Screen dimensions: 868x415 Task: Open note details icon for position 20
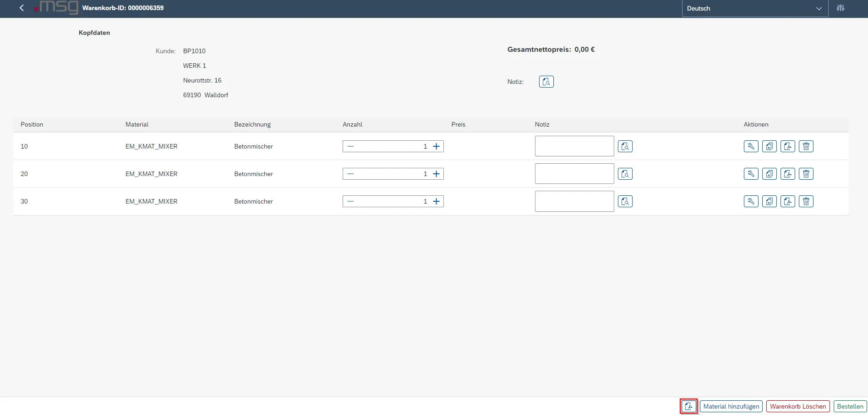[625, 174]
